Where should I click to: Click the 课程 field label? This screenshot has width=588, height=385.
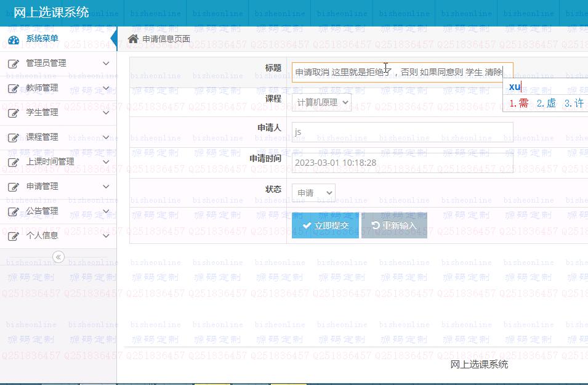click(x=273, y=99)
